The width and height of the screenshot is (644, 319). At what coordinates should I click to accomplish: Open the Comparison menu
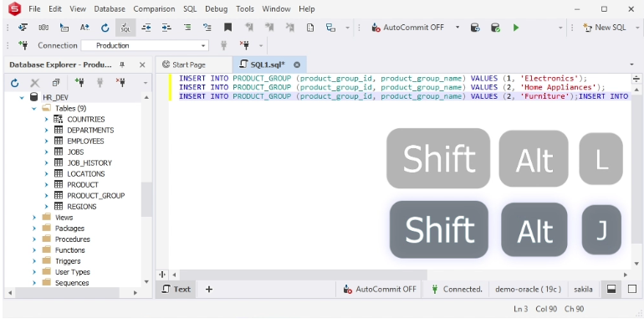pos(154,8)
